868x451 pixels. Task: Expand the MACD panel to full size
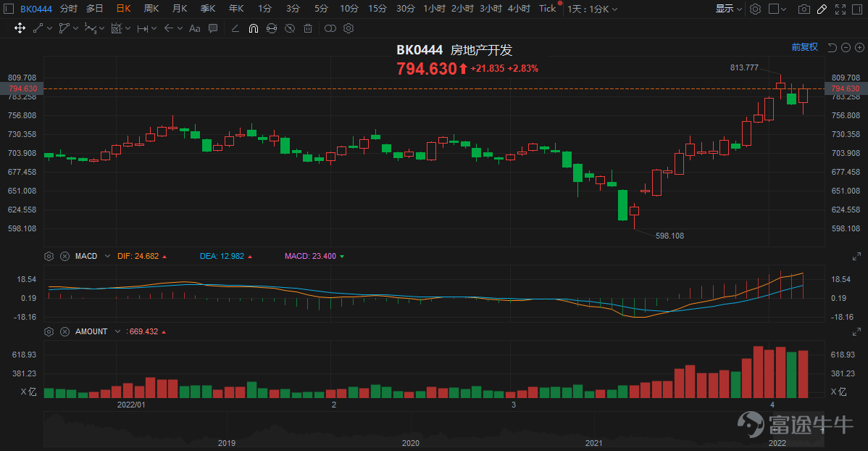(856, 257)
